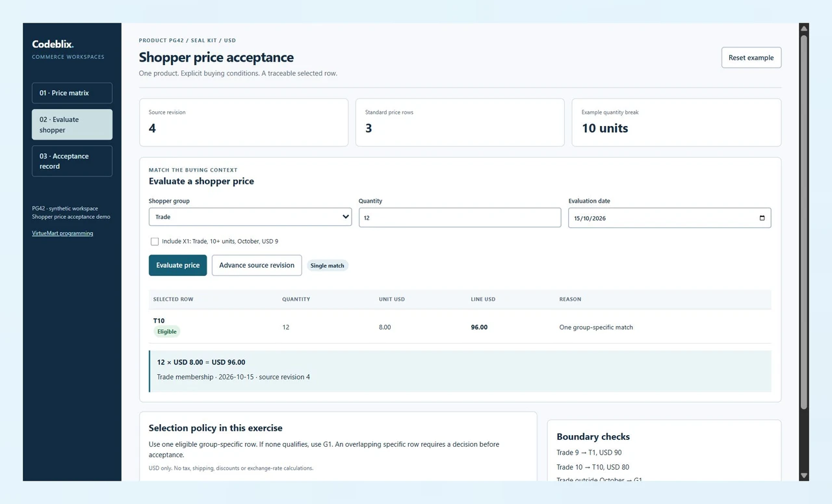
Task: Switch to 03 Acceptance record tab
Action: point(72,161)
